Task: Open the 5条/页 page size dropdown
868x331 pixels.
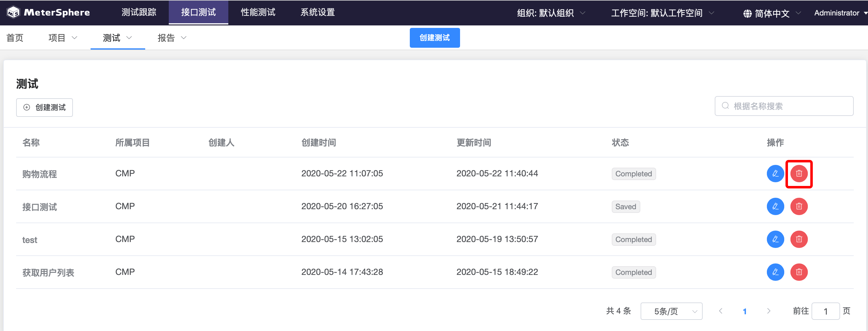Action: tap(671, 311)
